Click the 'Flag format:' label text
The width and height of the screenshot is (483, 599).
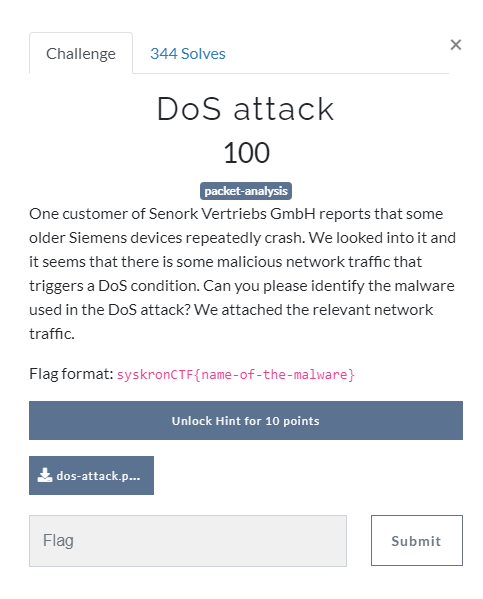pyautogui.click(x=71, y=374)
